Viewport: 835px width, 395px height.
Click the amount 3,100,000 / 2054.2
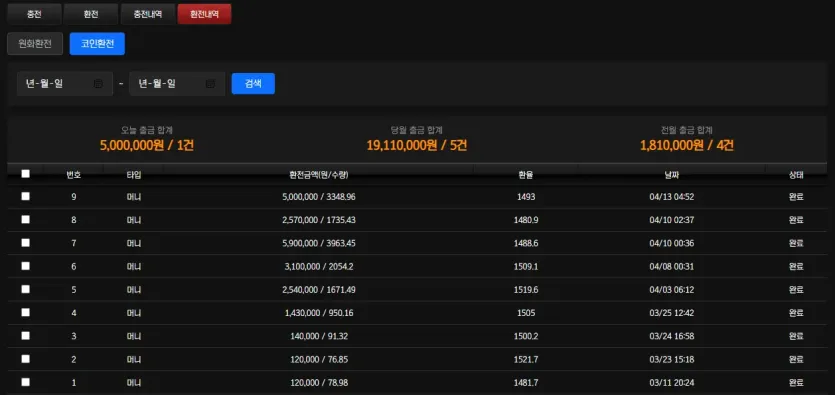tap(318, 267)
